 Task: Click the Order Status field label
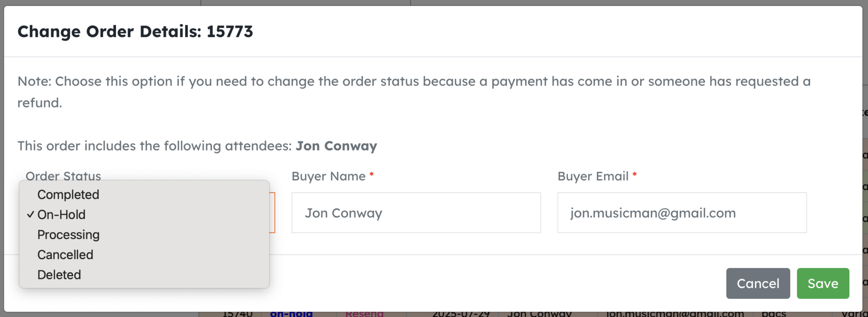point(63,176)
